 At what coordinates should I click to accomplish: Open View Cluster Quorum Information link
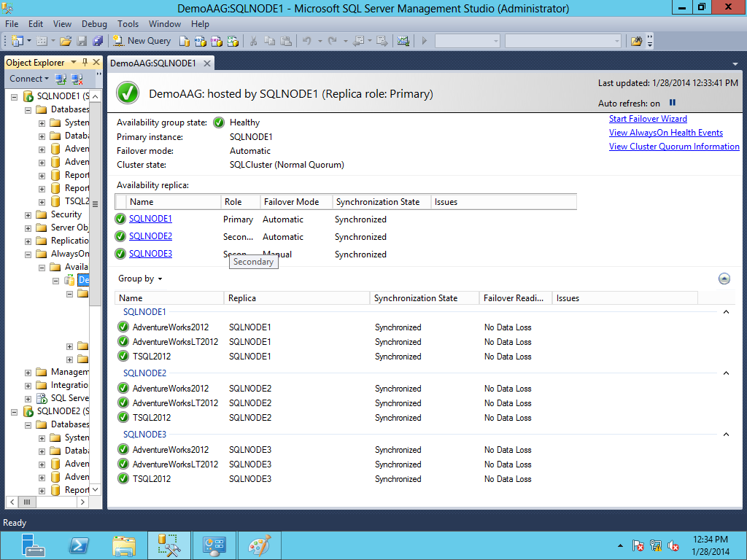coord(673,147)
